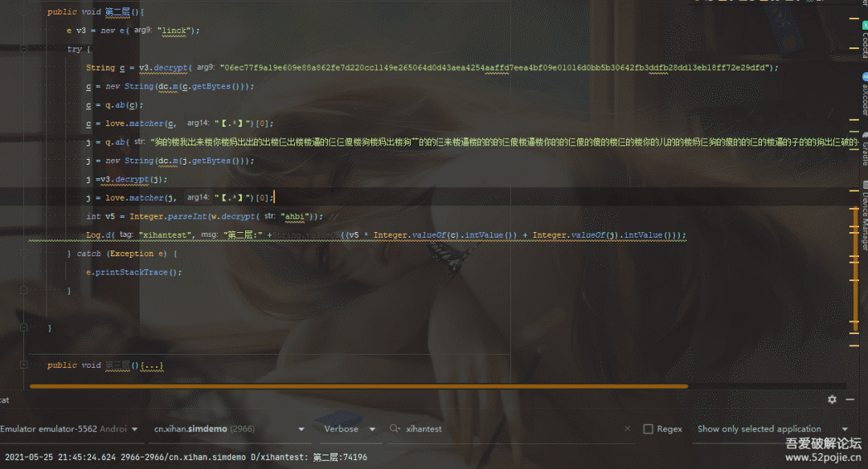Click the j =v3.decrypt(j) line
This screenshot has width=868, height=469.
tap(127, 179)
